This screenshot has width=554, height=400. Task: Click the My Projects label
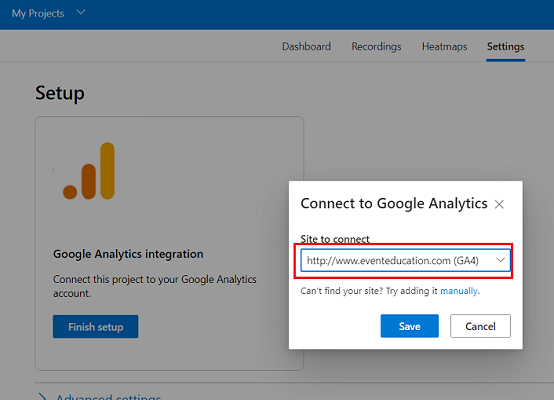(x=38, y=13)
